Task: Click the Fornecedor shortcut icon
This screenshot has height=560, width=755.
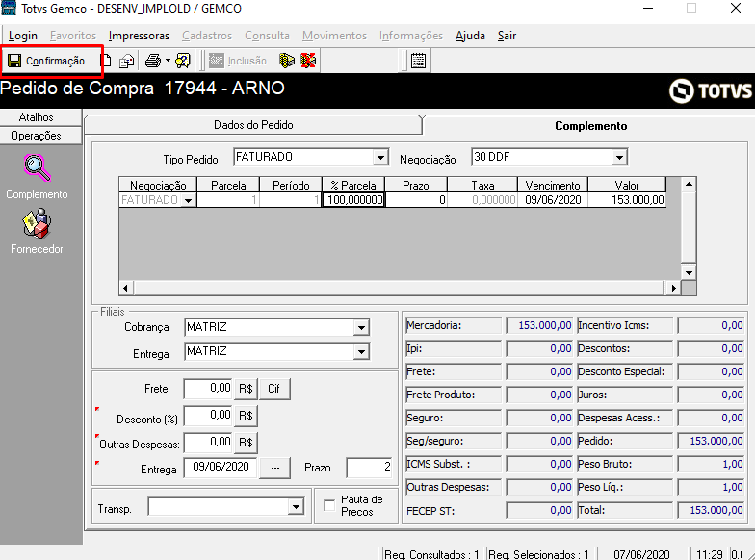Action: (x=37, y=223)
